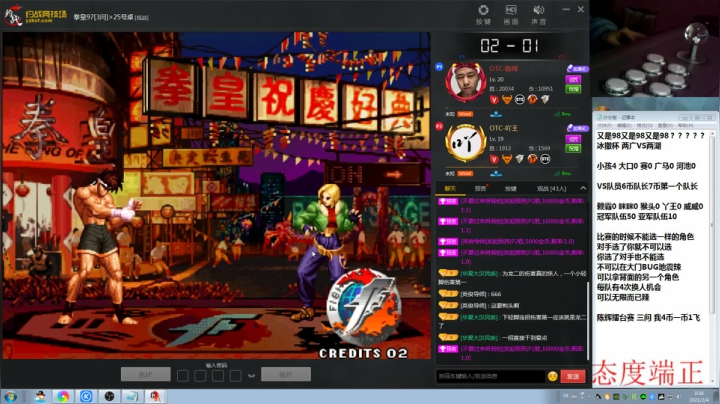
Task: Click the blue seat icon under OTC-吖王
Action: click(x=496, y=174)
